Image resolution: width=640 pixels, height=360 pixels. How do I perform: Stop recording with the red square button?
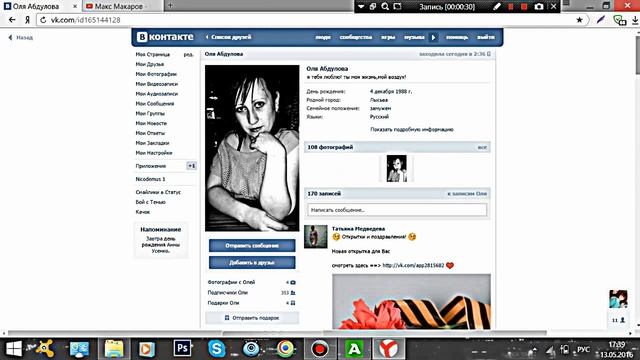click(524, 7)
